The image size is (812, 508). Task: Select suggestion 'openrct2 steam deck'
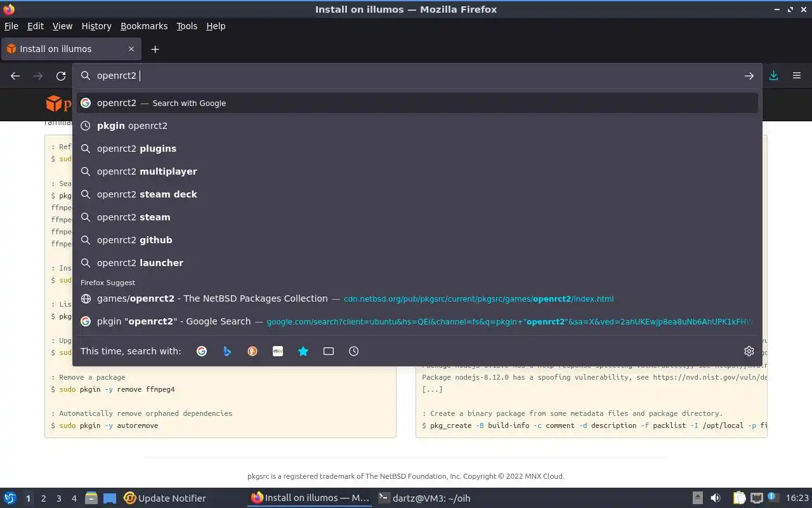pos(417,194)
